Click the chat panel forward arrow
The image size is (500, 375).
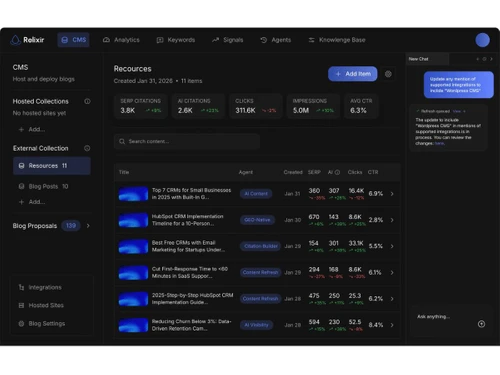491,59
